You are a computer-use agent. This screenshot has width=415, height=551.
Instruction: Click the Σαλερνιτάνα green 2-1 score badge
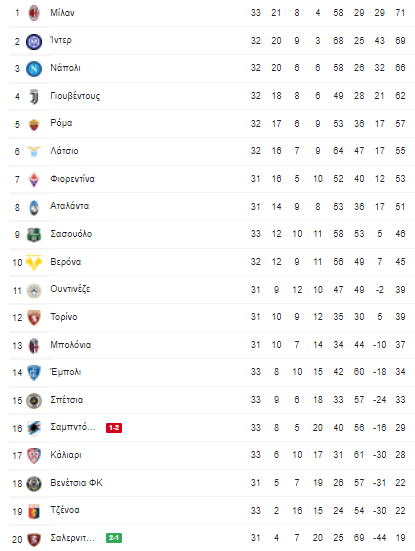(x=114, y=538)
